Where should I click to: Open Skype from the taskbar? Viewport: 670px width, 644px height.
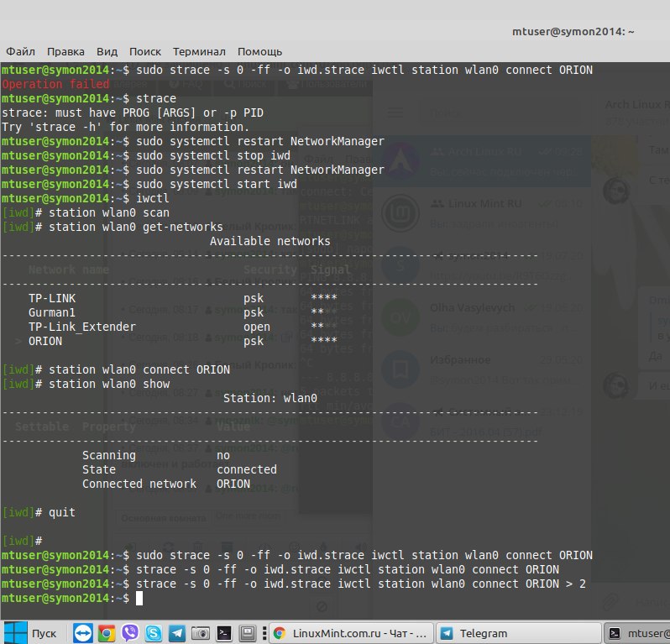[x=153, y=633]
